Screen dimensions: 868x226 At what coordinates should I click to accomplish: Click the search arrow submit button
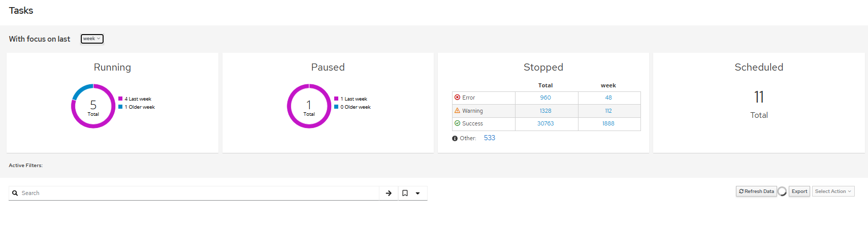tap(389, 193)
